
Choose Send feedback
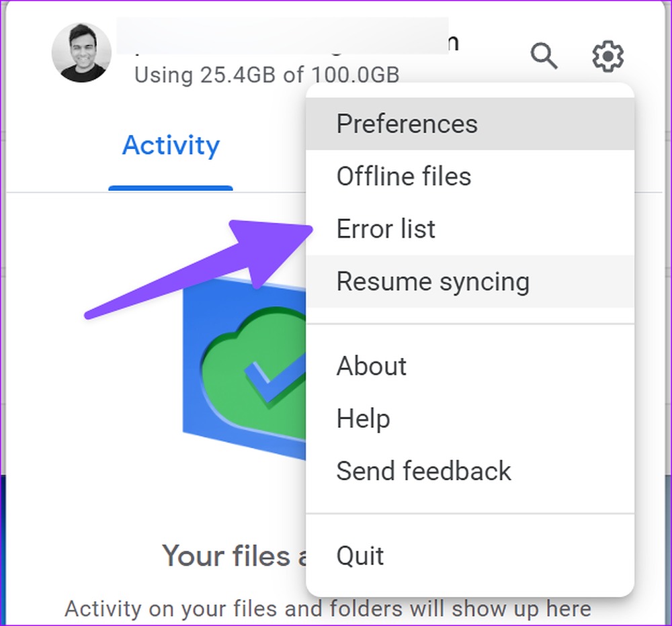(x=470, y=471)
